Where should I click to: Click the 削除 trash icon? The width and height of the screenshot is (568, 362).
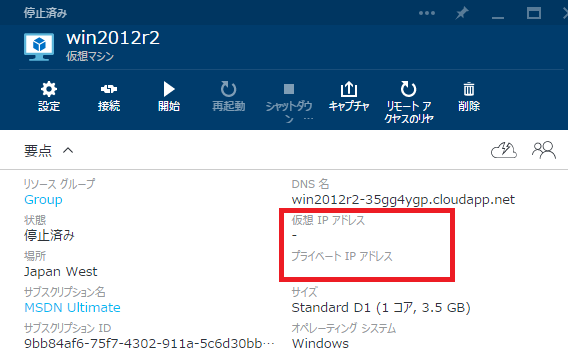(469, 89)
